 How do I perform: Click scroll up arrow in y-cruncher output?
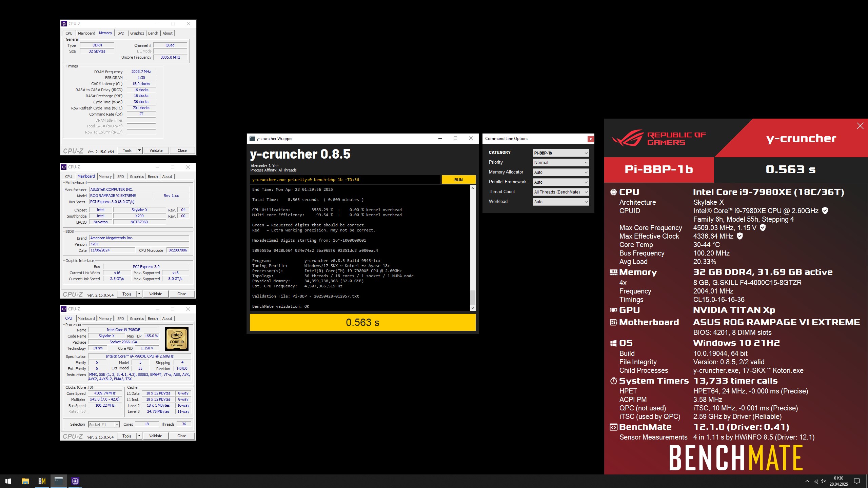[x=473, y=188]
